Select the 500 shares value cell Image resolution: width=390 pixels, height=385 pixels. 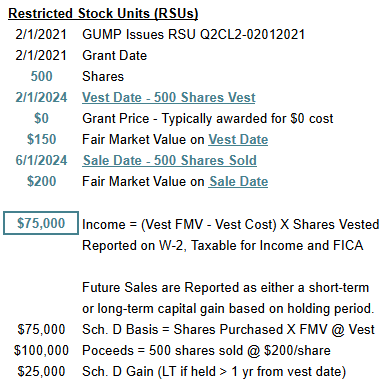pos(41,76)
